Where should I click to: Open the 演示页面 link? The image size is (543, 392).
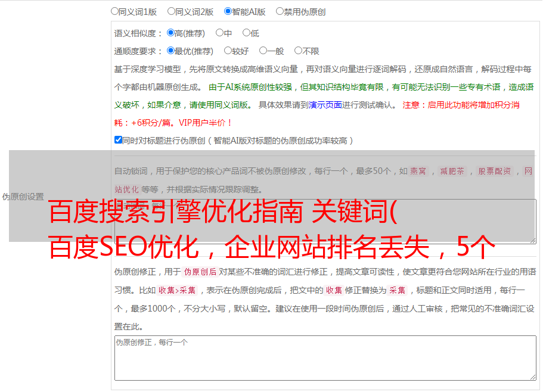tap(325, 105)
